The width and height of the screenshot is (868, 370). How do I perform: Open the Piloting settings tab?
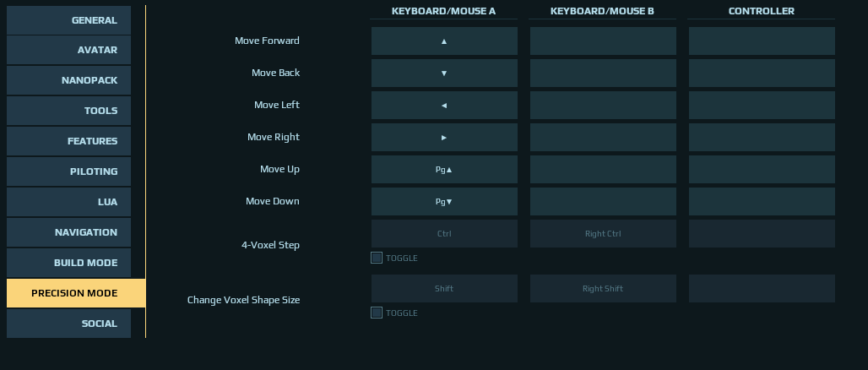[68, 171]
